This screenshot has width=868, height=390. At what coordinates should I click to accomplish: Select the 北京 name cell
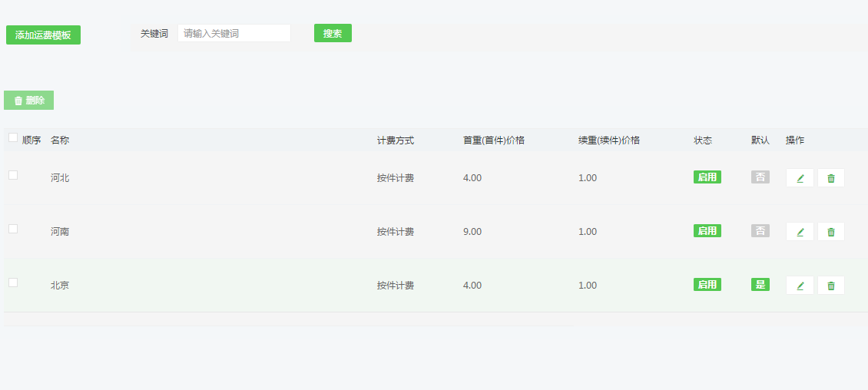60,286
